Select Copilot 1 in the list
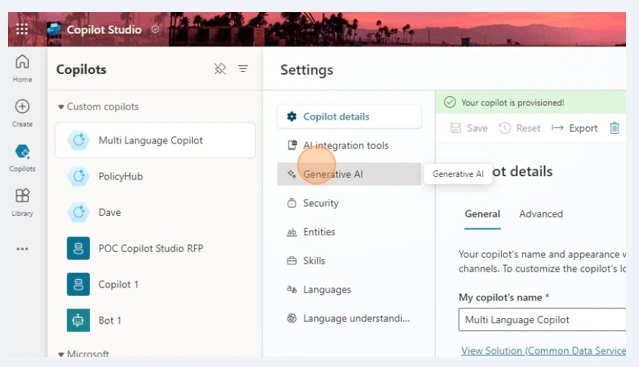The image size is (639, 367). coord(155,284)
